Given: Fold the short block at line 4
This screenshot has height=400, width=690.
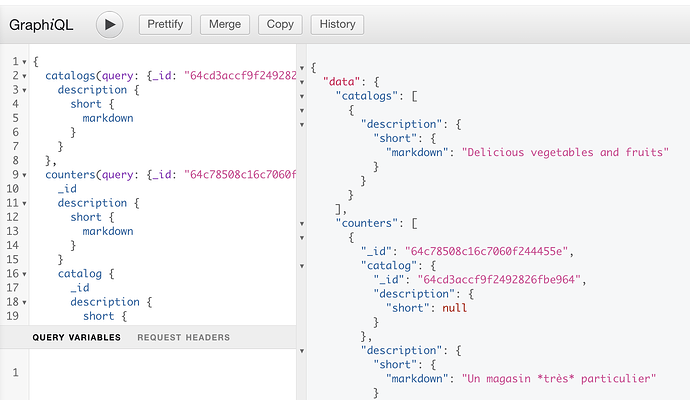Looking at the screenshot, I should pos(22,104).
